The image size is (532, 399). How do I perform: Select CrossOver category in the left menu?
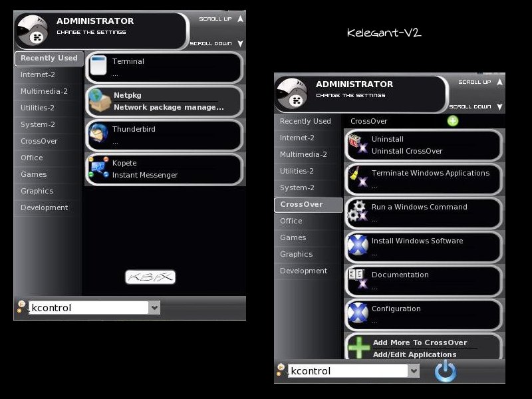point(48,141)
